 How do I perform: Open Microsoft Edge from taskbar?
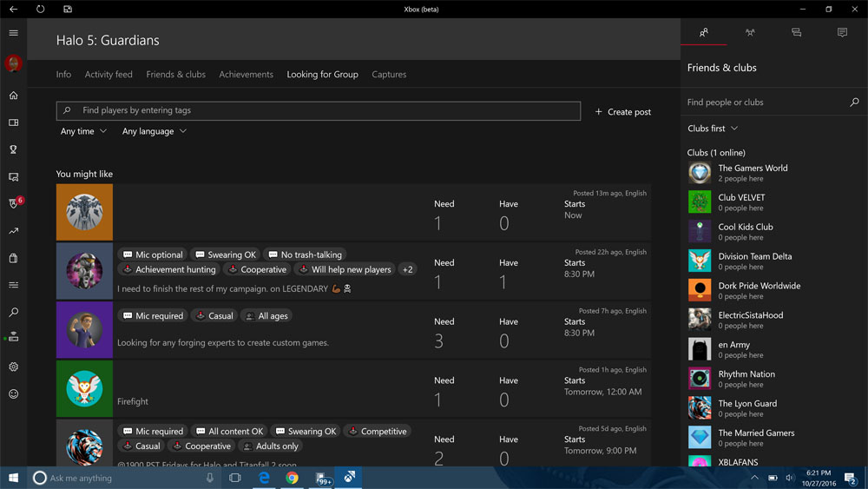pos(264,478)
